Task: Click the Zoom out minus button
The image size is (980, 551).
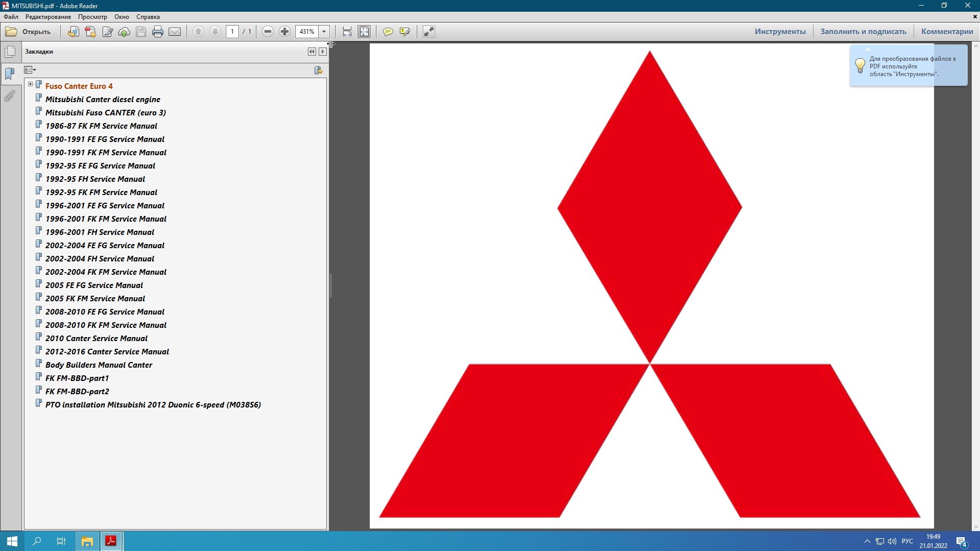Action: tap(268, 32)
